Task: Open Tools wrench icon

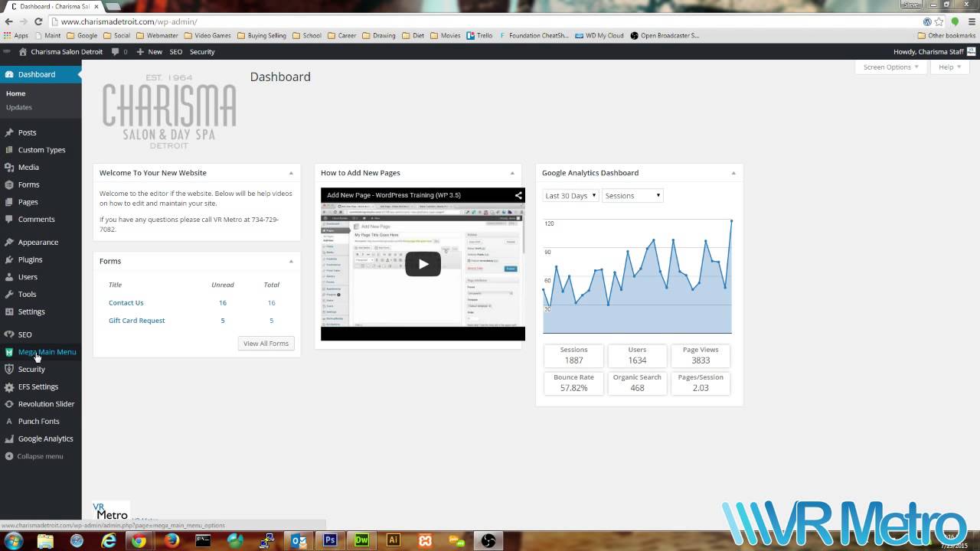Action: pos(9,294)
